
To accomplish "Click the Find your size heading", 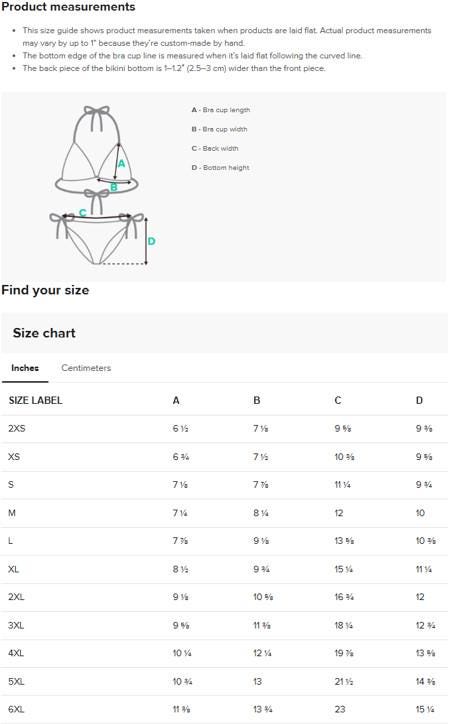I will tap(45, 290).
